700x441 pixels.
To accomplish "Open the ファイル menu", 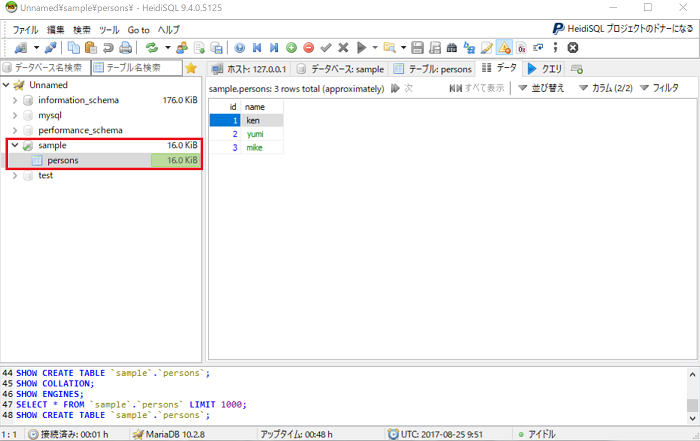I will (25, 30).
